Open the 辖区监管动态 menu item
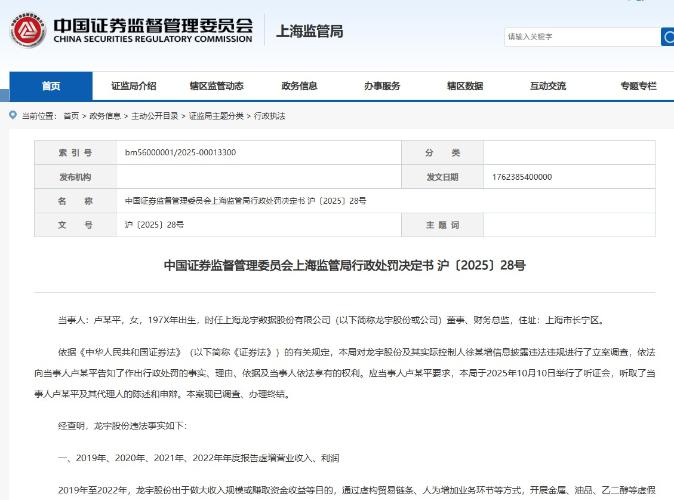This screenshot has width=674, height=500. (217, 86)
